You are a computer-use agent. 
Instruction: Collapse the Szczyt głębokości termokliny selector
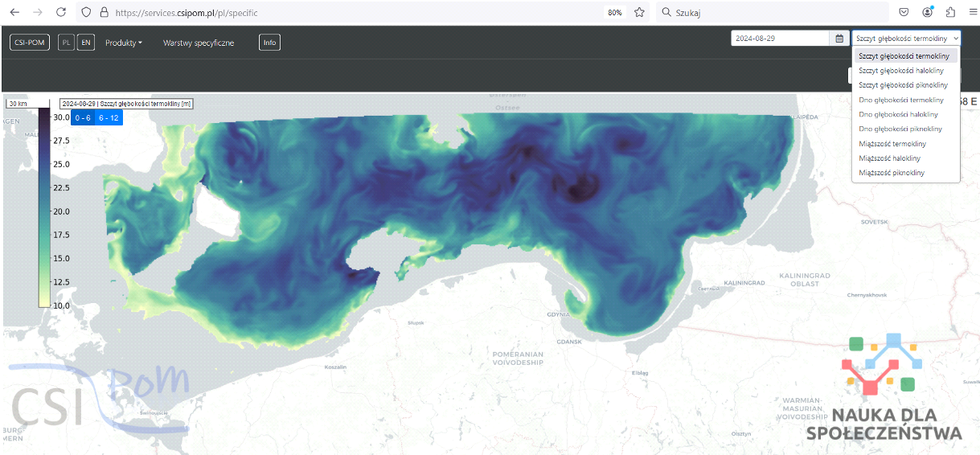coord(906,39)
